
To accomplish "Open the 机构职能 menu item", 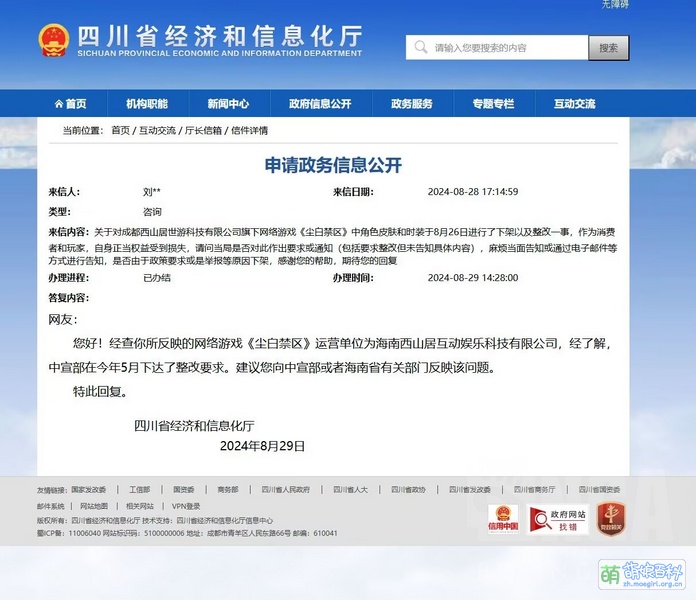I will coord(147,104).
